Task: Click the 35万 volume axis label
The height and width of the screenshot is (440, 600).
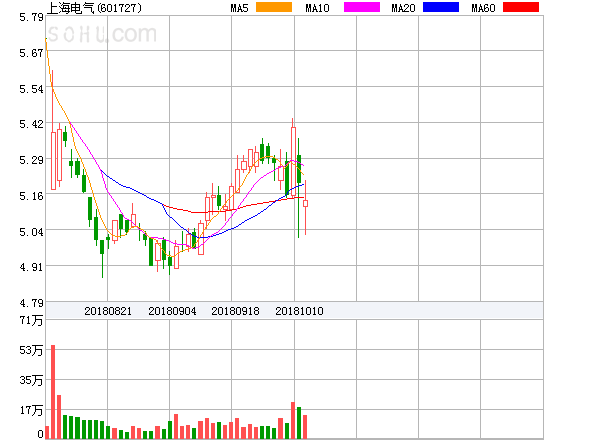Action: pos(31,380)
